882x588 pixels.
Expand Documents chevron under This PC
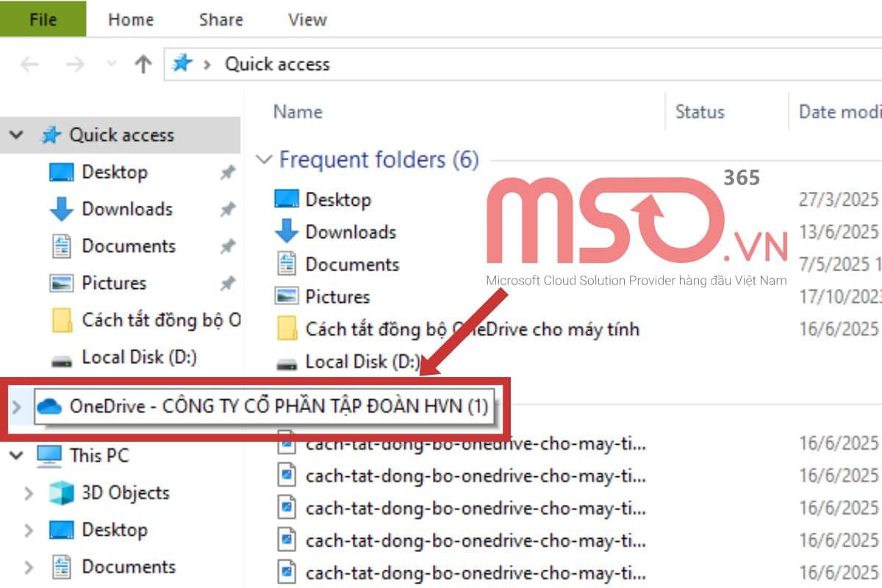coord(29,567)
